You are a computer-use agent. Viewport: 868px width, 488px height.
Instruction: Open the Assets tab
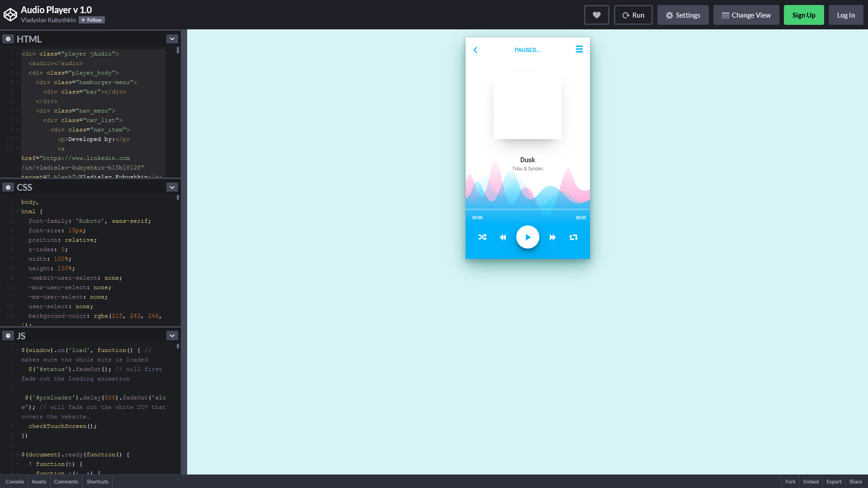click(39, 482)
